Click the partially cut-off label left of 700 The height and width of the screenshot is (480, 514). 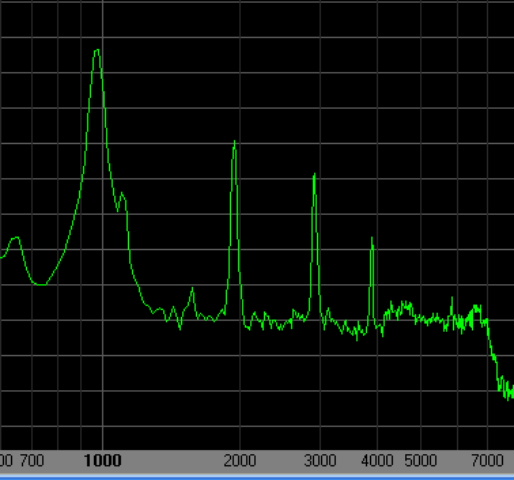coord(6,461)
